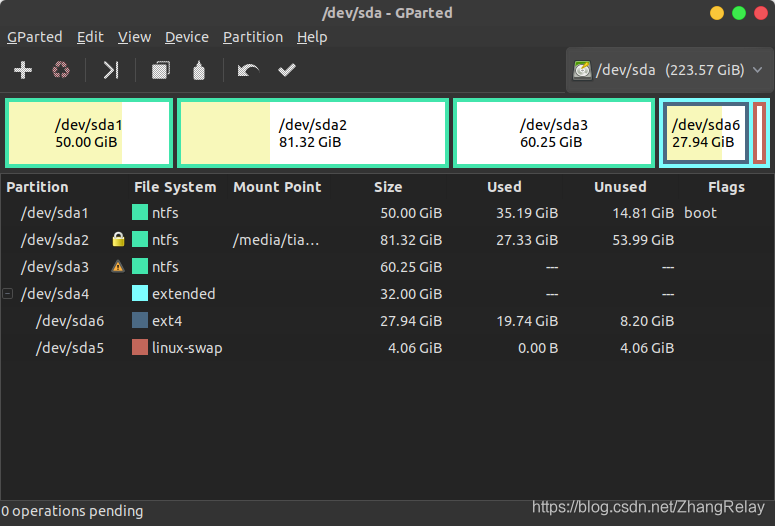Click the ext4 file system label
The image size is (775, 526).
tap(167, 321)
